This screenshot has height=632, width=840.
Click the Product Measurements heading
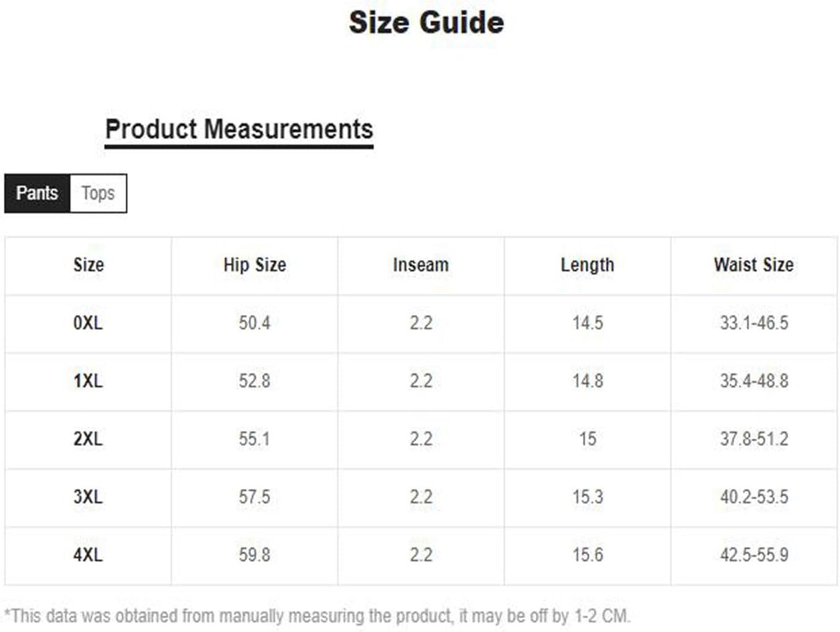point(239,130)
